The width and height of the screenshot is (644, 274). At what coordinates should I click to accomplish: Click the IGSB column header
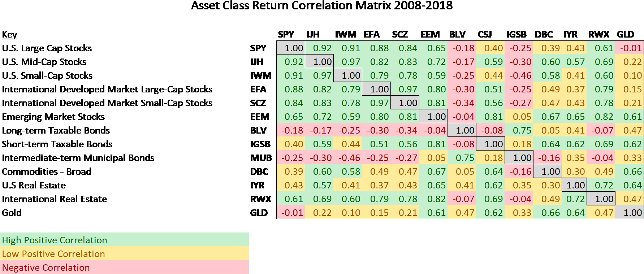point(516,34)
